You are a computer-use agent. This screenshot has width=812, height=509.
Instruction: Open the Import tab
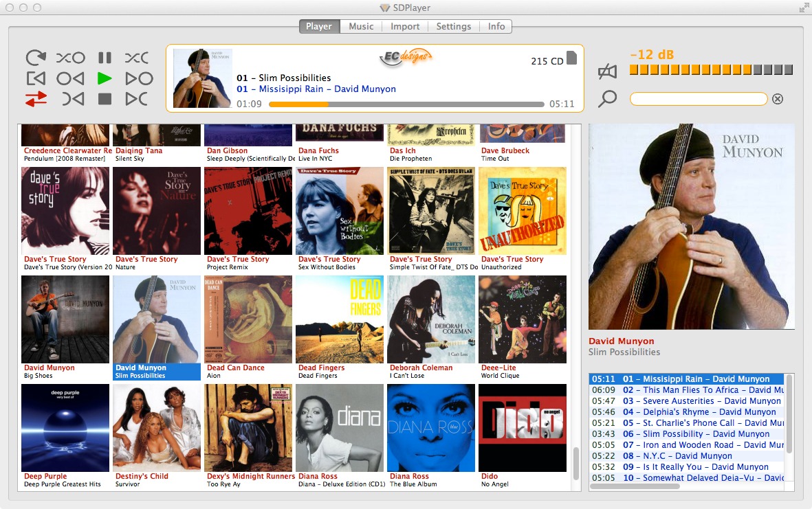point(405,26)
